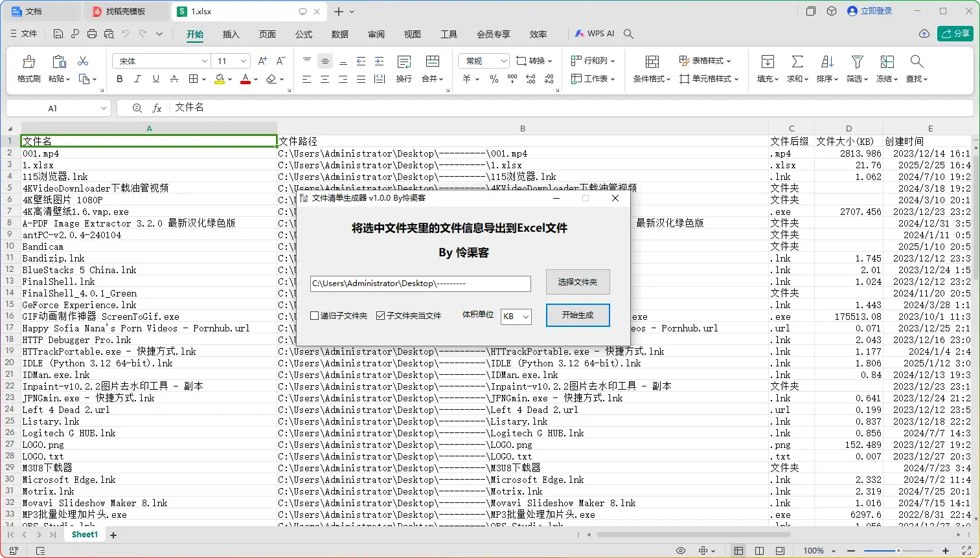
Task: Click the Sum (求和) icon
Action: pyautogui.click(x=797, y=62)
